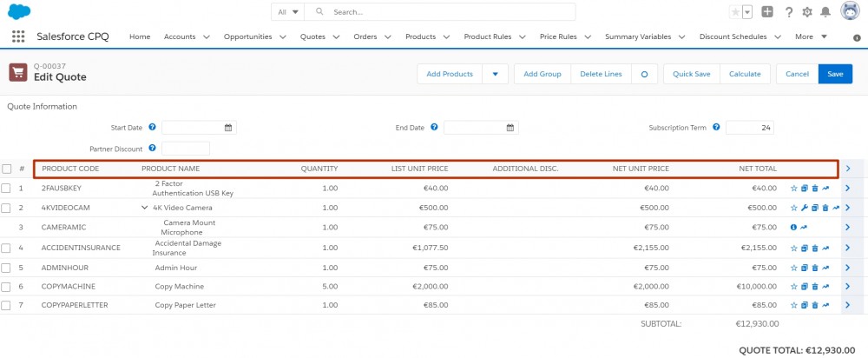The height and width of the screenshot is (358, 868).
Task: Click the info icon beside the More menu
Action: point(857,37)
